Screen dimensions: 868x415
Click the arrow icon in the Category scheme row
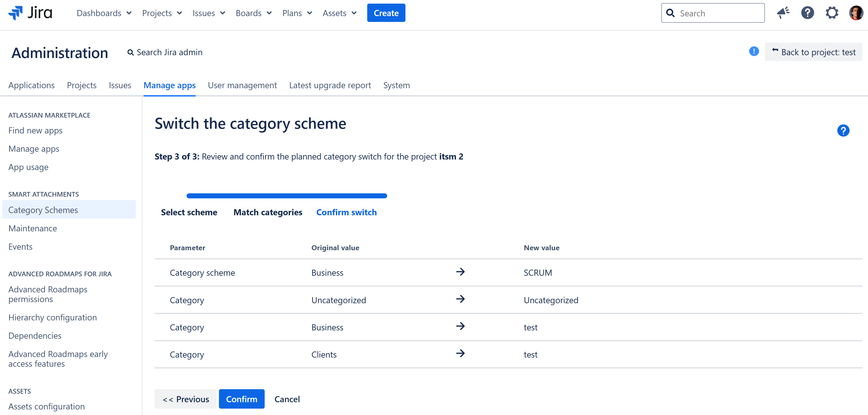pyautogui.click(x=460, y=272)
